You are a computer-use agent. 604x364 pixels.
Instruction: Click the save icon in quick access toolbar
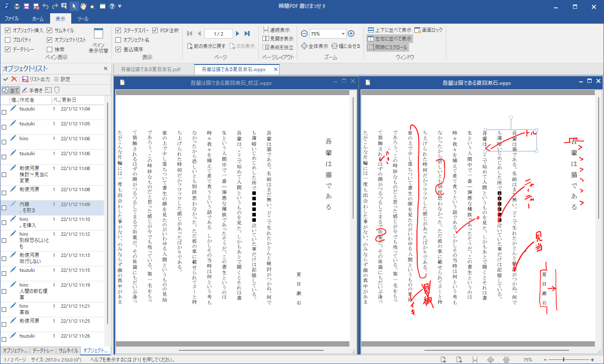click(26, 6)
